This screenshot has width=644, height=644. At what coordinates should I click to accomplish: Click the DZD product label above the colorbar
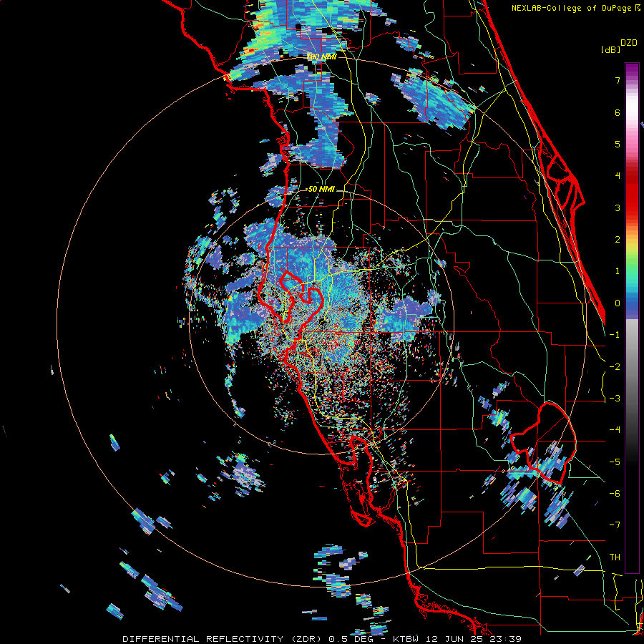pos(629,43)
